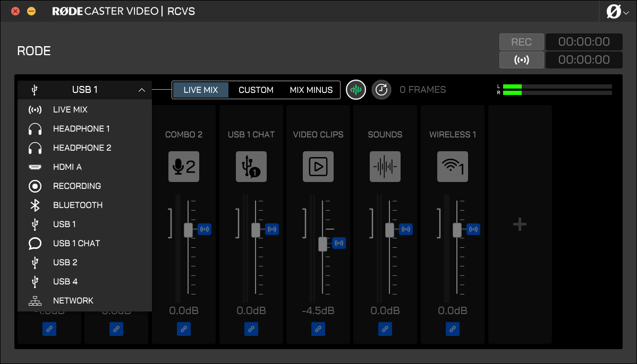The height and width of the screenshot is (364, 637).
Task: Switch to the CUSTOM tab
Action: point(256,90)
